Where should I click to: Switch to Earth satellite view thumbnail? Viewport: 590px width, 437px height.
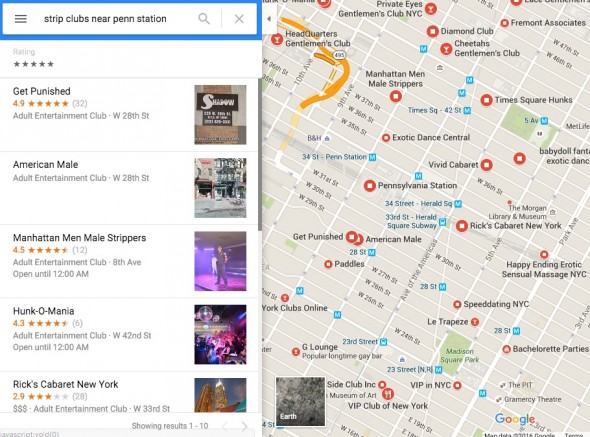[x=300, y=402]
